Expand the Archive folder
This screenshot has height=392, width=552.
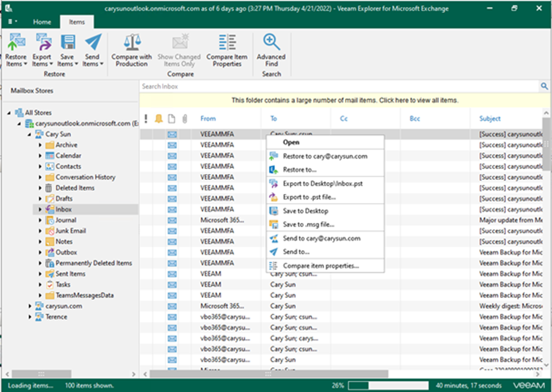coord(40,145)
